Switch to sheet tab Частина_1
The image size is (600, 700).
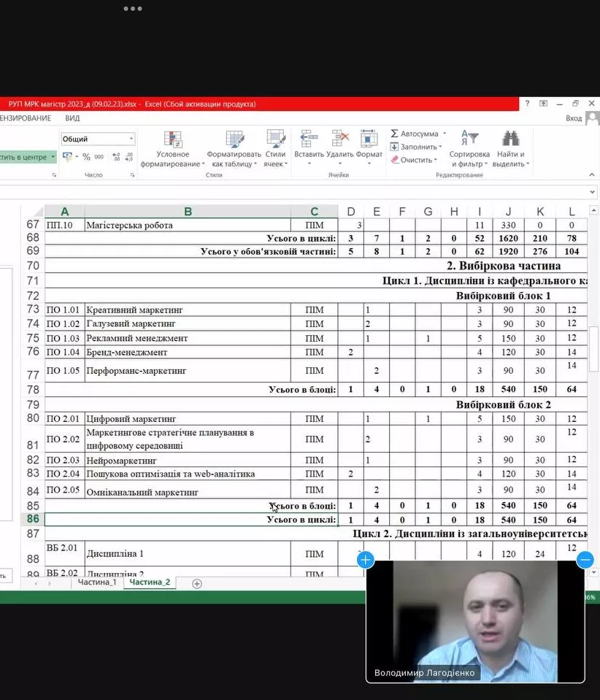tap(97, 582)
